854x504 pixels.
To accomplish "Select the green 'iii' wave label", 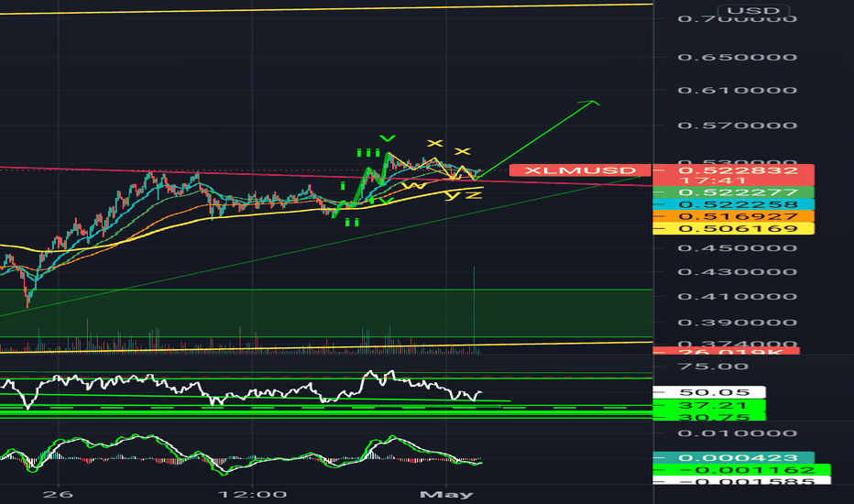I will 368,152.
